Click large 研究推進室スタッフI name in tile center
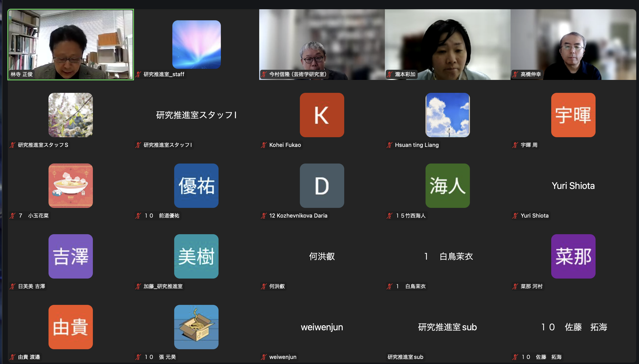Viewport: 639px width, 364px height. click(196, 115)
